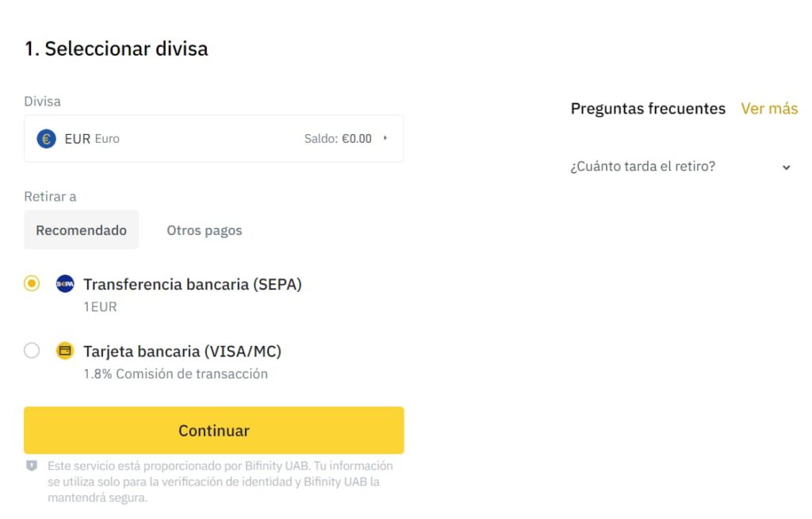Image resolution: width=812 pixels, height=519 pixels.
Task: Click the 'Saldo: €0.00' balance text
Action: tap(338, 139)
